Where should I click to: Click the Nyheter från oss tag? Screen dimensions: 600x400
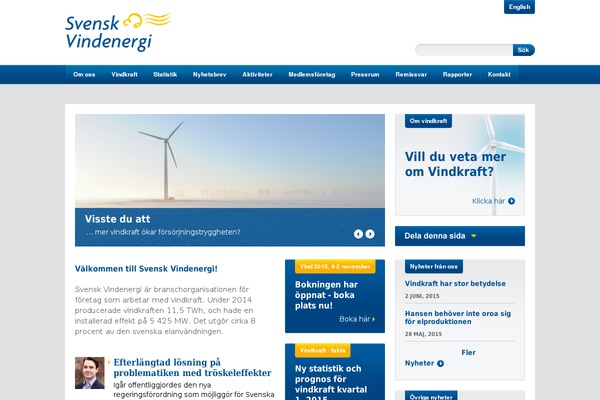tap(434, 266)
